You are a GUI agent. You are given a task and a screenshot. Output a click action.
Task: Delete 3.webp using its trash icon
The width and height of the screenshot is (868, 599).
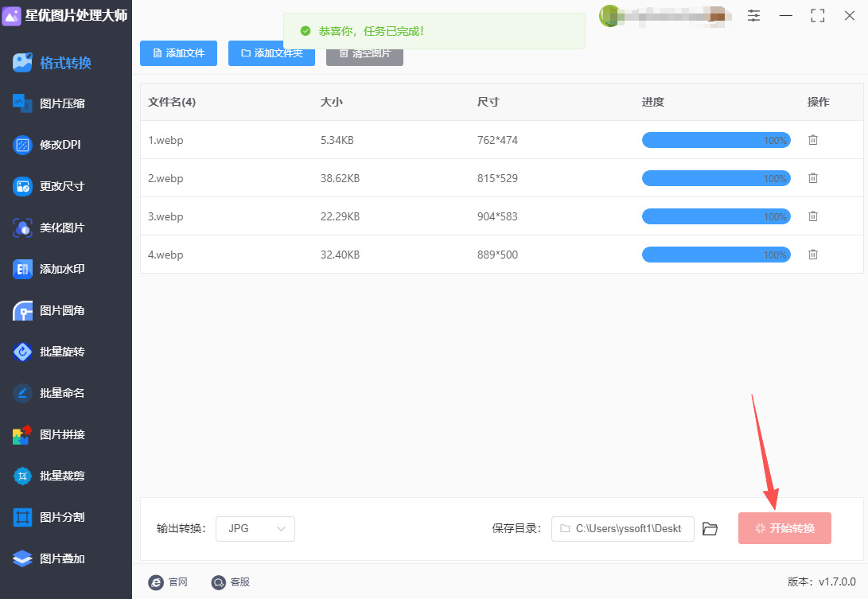coord(812,216)
